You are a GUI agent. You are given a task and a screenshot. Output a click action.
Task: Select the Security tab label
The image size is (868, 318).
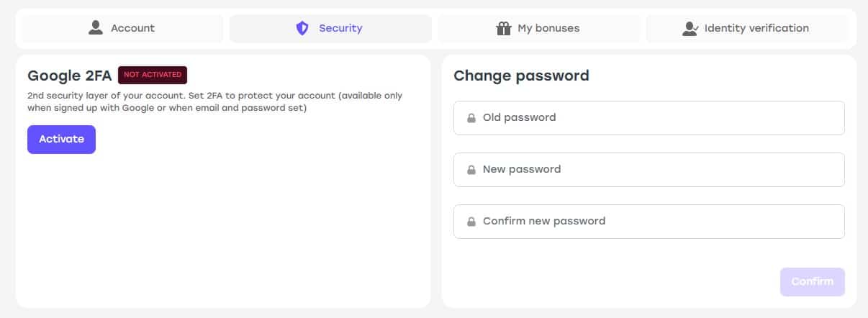(x=340, y=29)
